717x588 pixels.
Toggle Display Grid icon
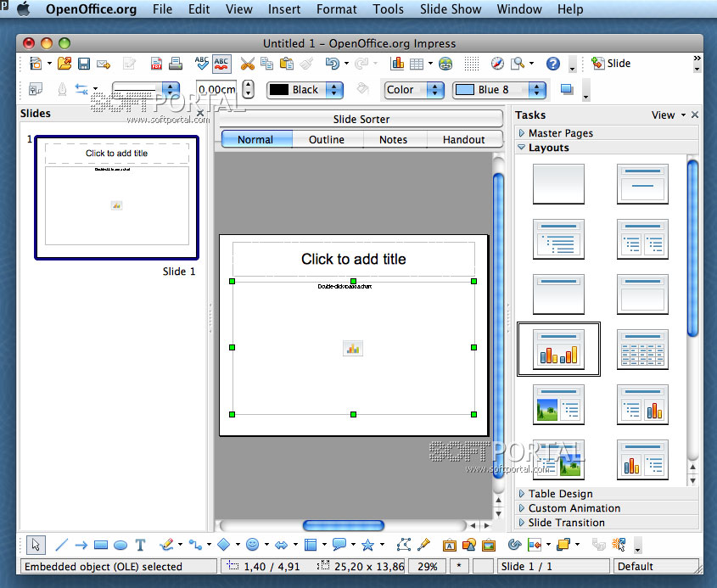point(472,64)
